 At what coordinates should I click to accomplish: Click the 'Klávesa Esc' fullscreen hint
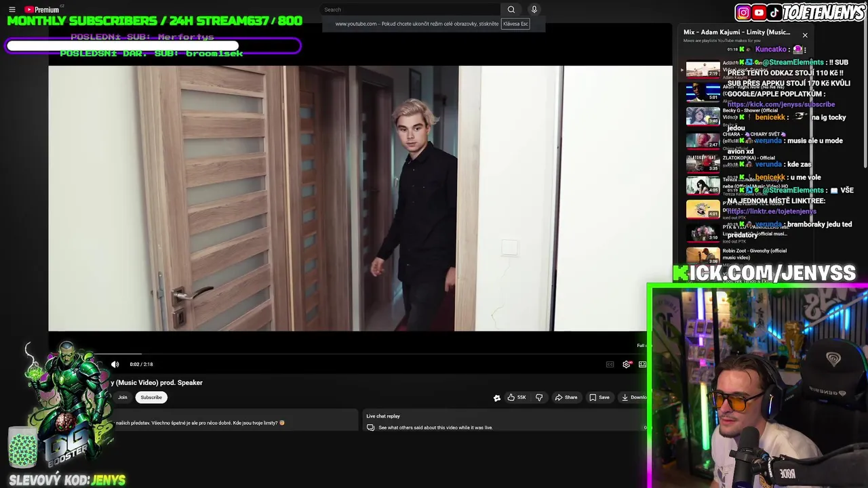[515, 24]
